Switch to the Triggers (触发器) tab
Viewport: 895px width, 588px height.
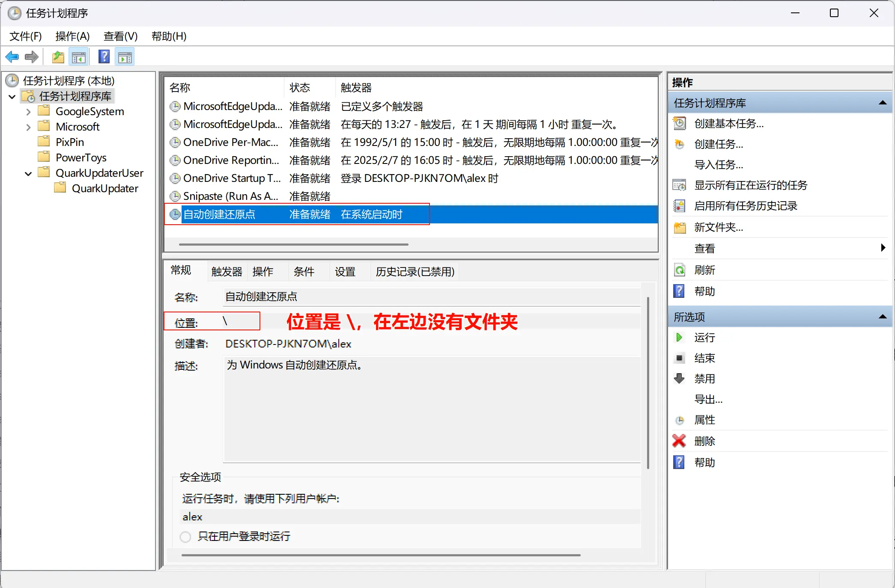pos(227,272)
